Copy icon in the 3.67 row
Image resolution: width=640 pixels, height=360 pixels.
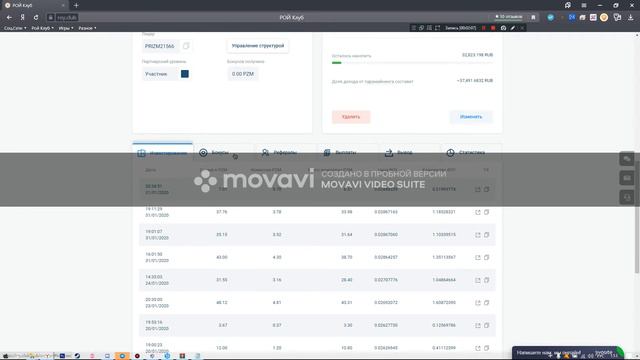[487, 325]
